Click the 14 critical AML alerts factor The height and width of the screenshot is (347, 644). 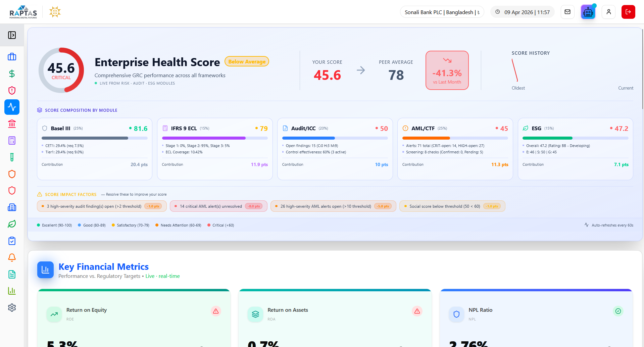(218, 206)
